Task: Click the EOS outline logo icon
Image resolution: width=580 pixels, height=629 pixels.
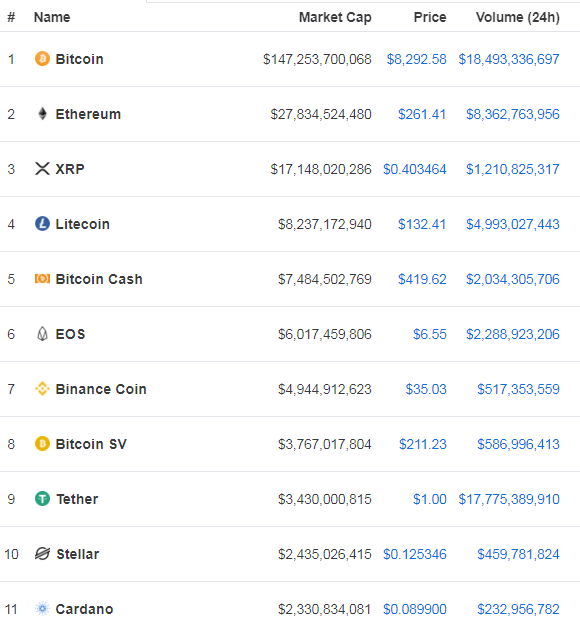Action: click(42, 334)
